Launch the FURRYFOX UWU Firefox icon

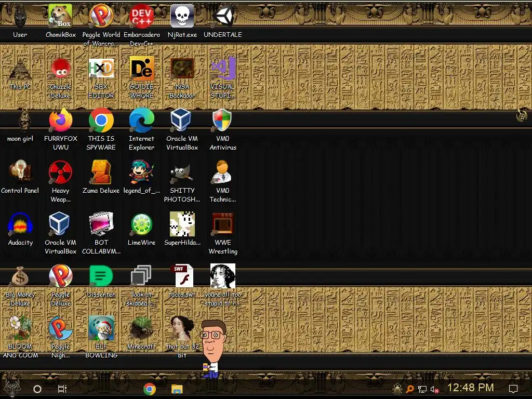(x=60, y=121)
